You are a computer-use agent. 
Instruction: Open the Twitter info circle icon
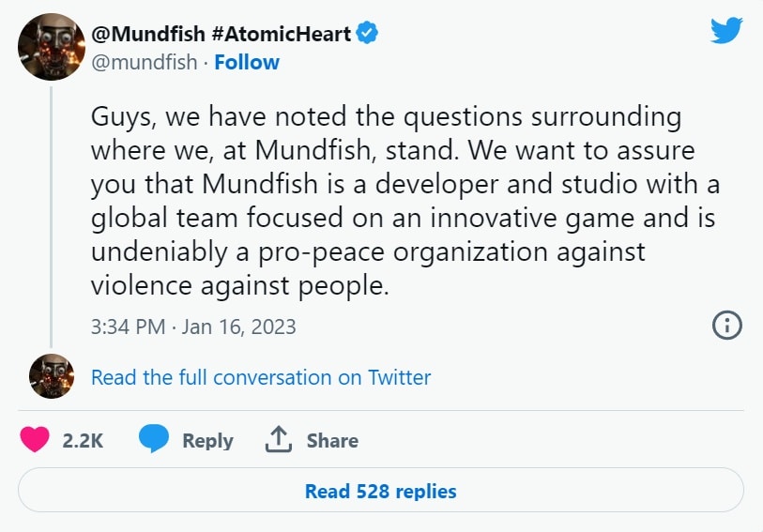[x=727, y=326]
